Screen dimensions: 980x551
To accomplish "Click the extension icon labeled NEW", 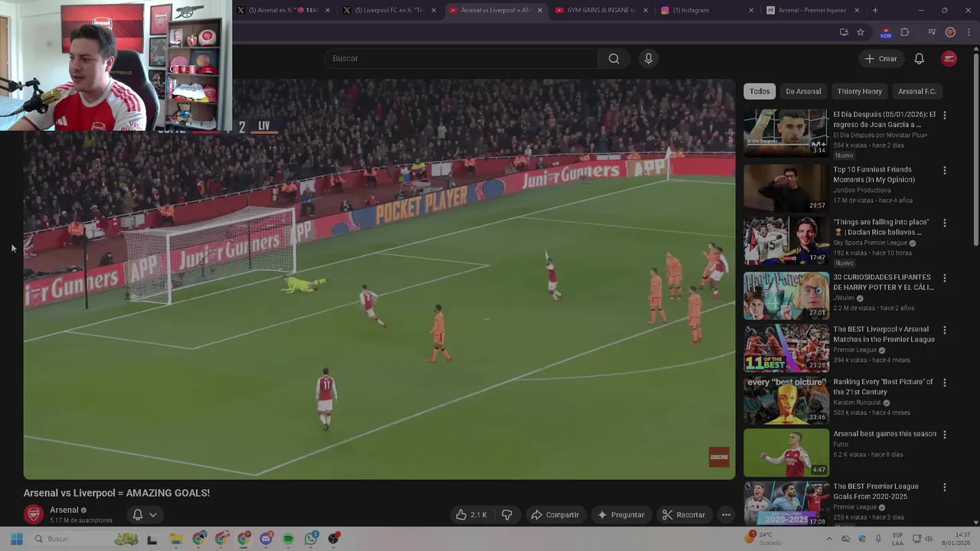I will [x=886, y=33].
